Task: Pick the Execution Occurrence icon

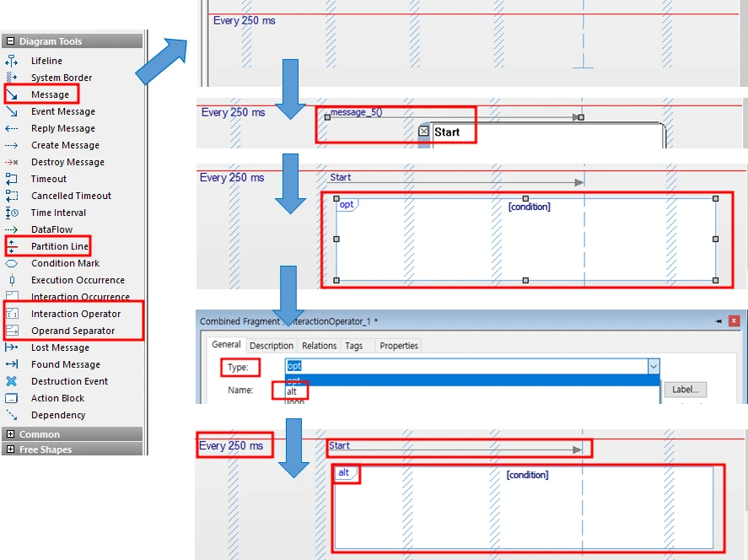Action: coord(12,280)
